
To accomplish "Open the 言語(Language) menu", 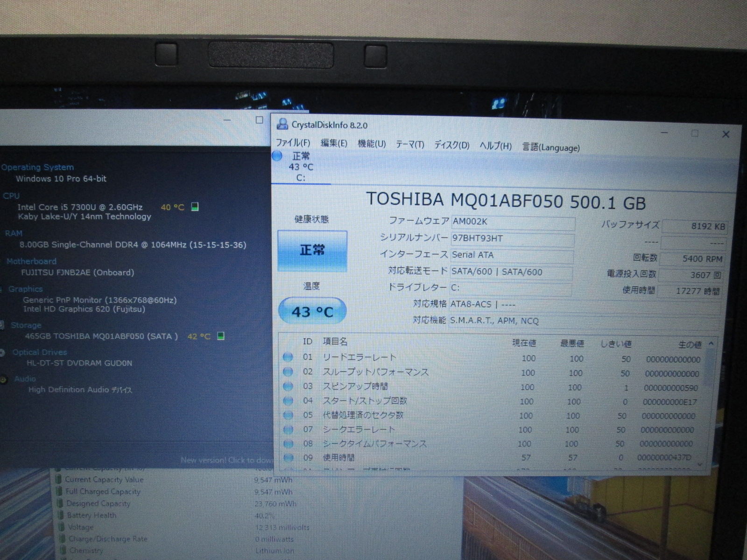I will tap(551, 147).
